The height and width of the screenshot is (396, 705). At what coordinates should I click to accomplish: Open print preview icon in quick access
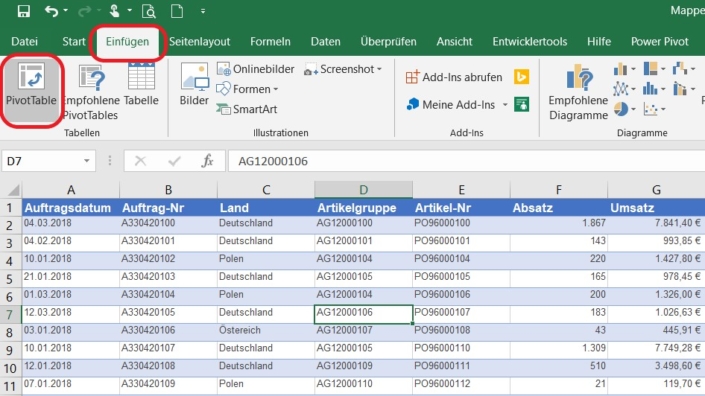[148, 11]
